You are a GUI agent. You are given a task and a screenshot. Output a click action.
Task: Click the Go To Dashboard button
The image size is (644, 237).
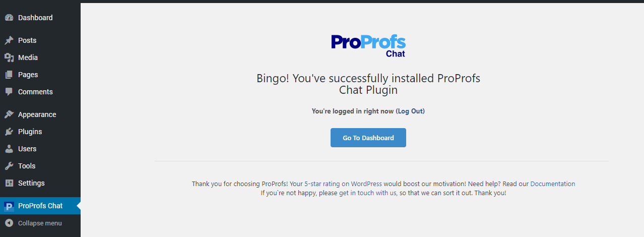coord(368,138)
